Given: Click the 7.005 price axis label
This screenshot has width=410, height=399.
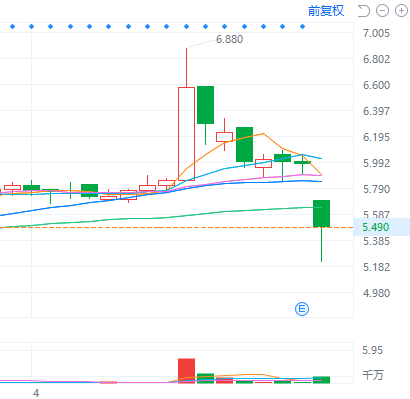Looking at the screenshot, I should (376, 33).
